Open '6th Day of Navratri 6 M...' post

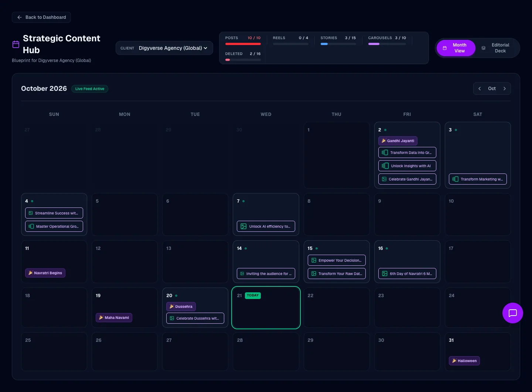coord(407,274)
